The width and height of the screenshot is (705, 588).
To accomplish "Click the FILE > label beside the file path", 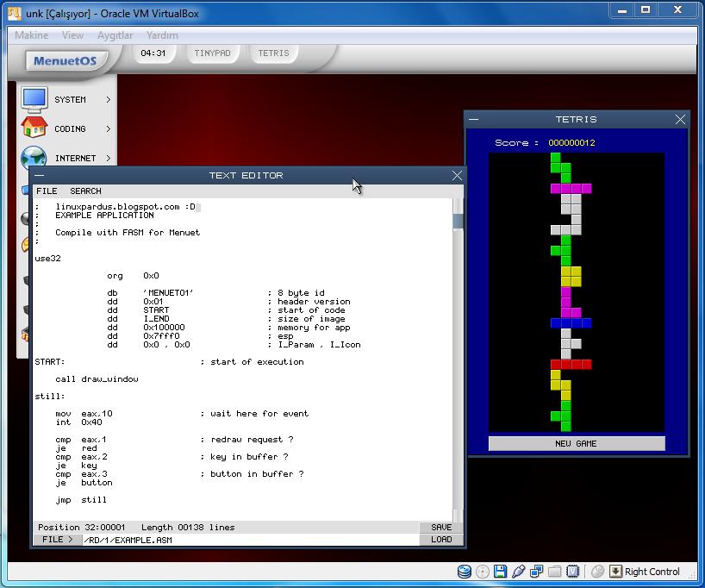I will pos(57,539).
